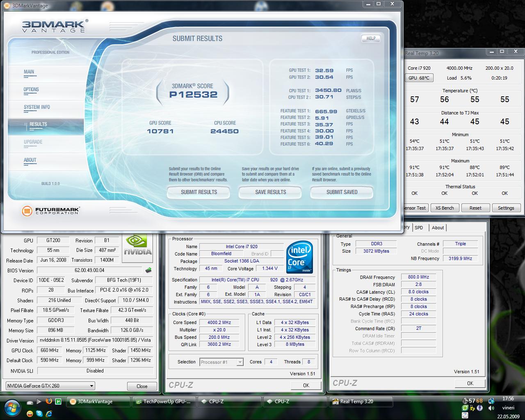Click the NVIDIA green tray icon
The height and width of the screenshot is (420, 525).
click(465, 408)
